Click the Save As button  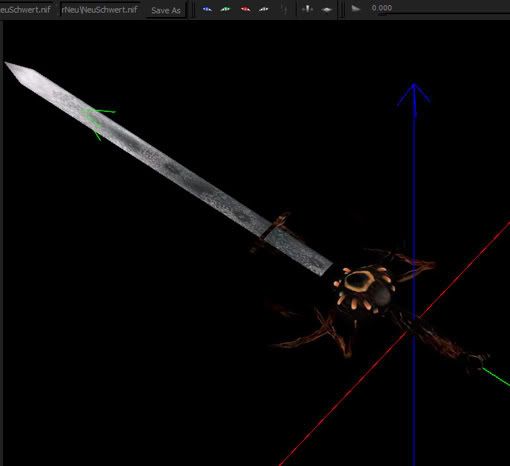(166, 10)
